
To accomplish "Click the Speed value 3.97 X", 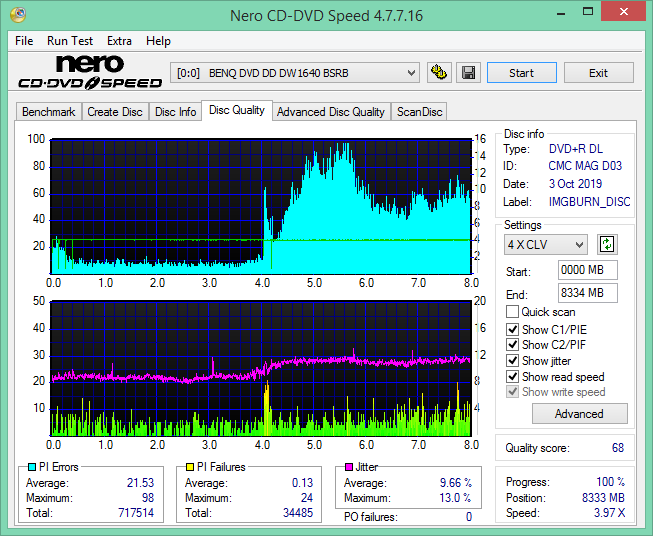I will 609,513.
